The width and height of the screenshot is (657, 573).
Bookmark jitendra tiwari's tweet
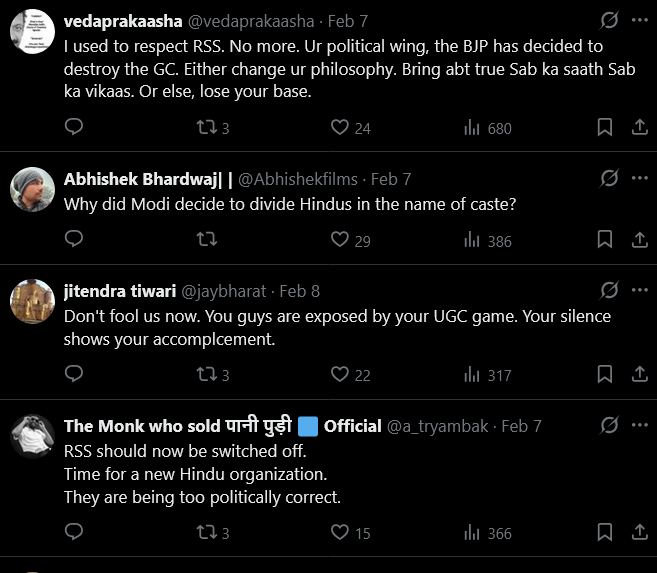tap(605, 374)
